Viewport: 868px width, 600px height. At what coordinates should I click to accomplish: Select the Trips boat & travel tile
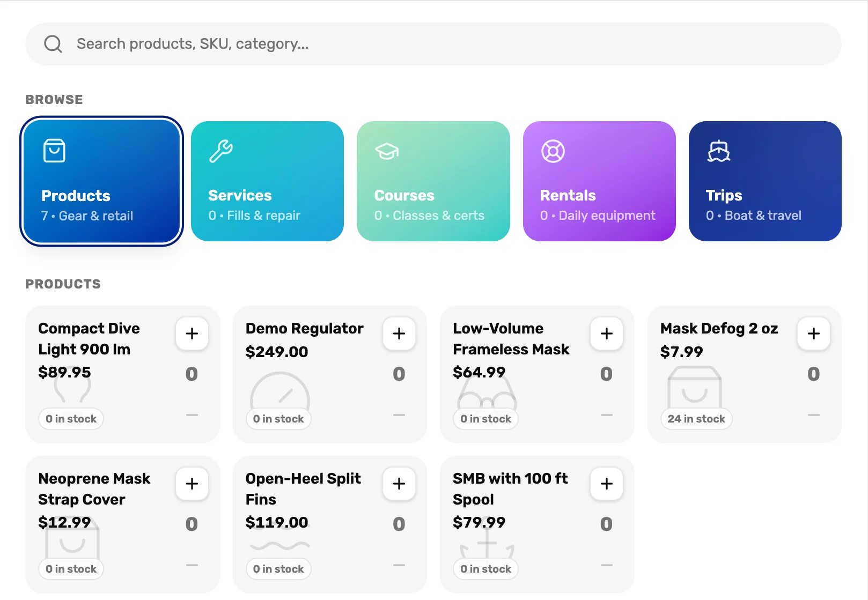pyautogui.click(x=765, y=181)
